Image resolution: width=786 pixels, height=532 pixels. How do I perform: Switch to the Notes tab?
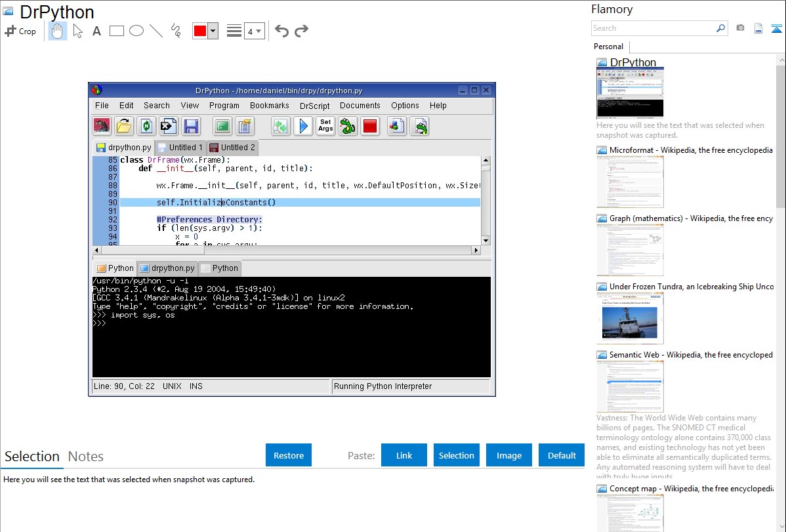[x=86, y=457]
